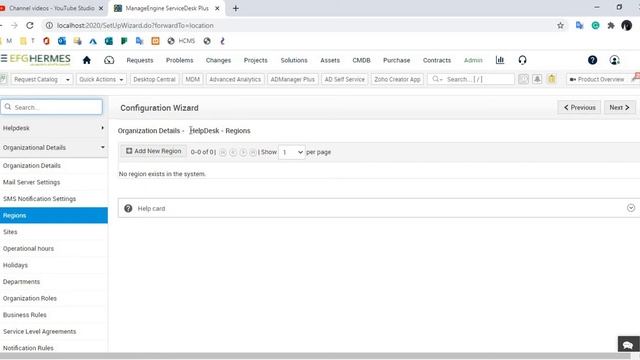Click the Google Translate extension icon
The width and height of the screenshot is (640, 360).
579,25
